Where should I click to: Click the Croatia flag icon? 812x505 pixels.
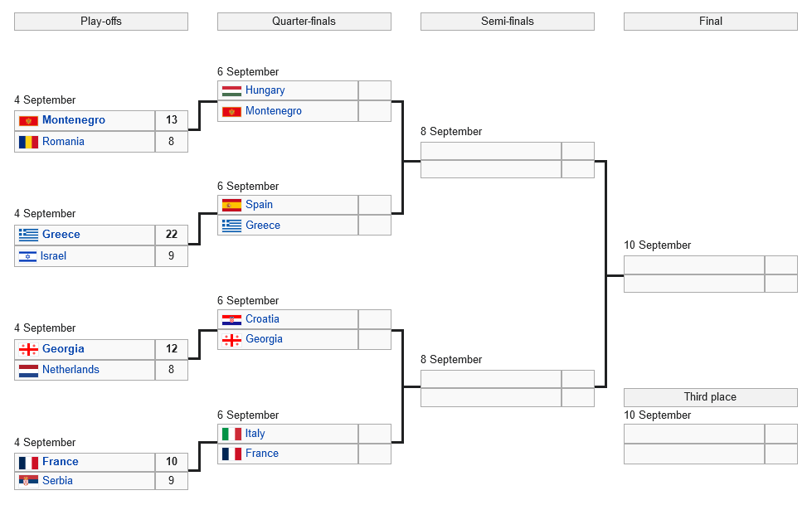(x=231, y=319)
